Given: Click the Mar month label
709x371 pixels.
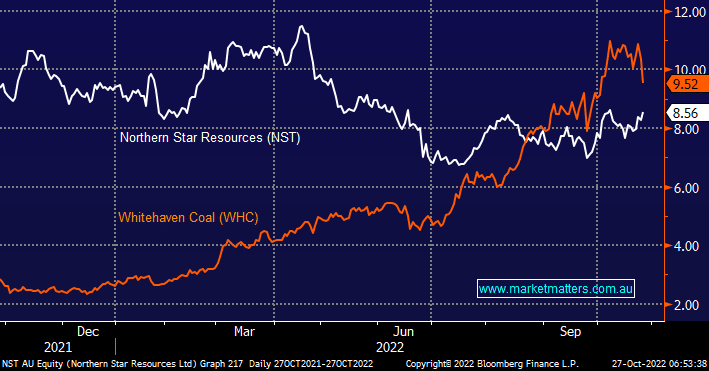Looking at the screenshot, I should tap(244, 332).
